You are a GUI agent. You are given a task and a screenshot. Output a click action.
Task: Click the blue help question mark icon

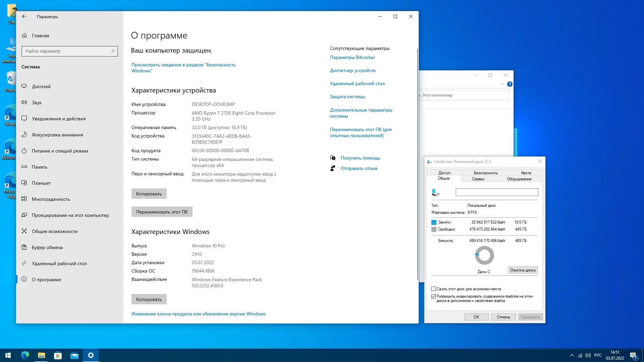point(509,84)
